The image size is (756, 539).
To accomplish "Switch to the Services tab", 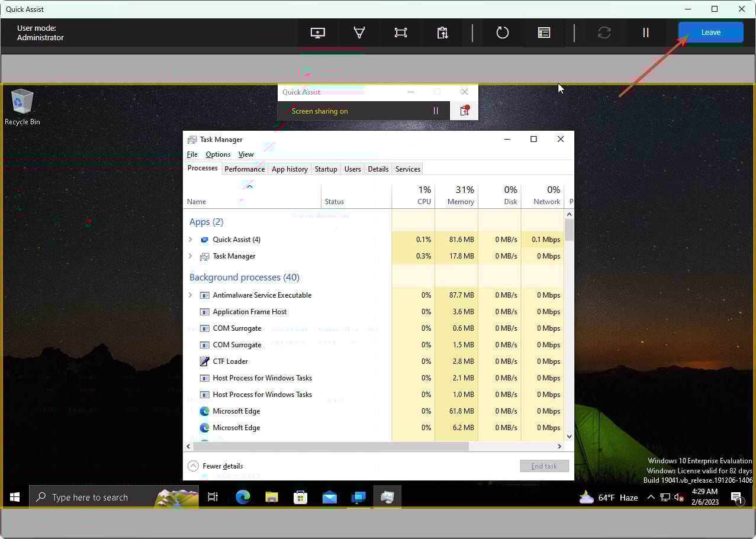I will click(x=407, y=169).
